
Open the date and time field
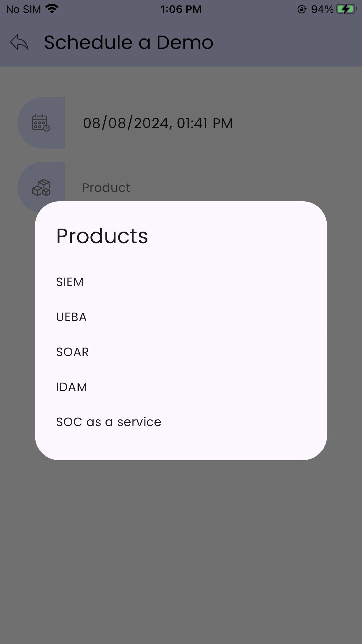coord(181,123)
